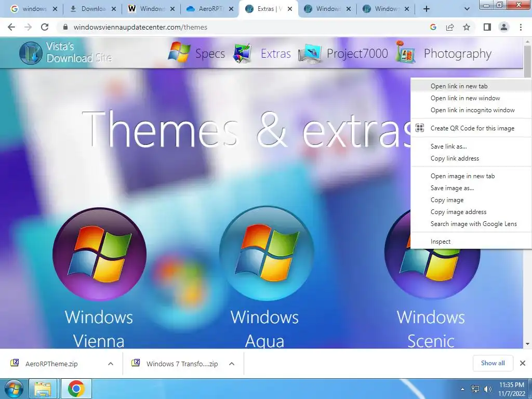Show hidden tray icons arrow

pos(462,390)
